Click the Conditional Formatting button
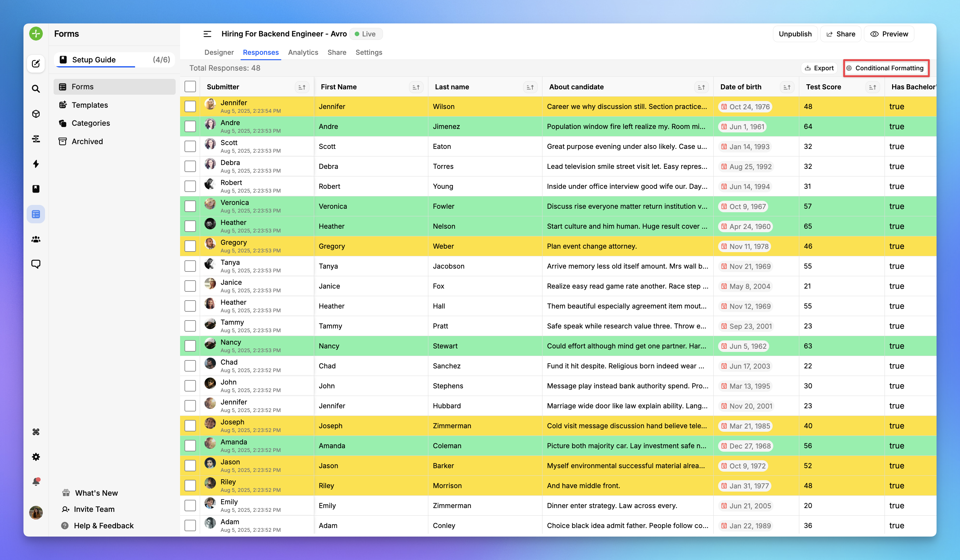 tap(885, 68)
